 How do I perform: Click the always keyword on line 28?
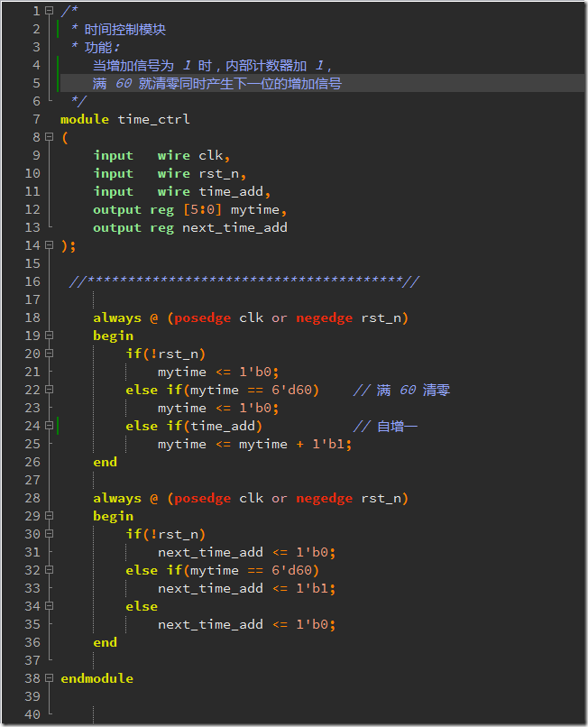click(x=117, y=499)
